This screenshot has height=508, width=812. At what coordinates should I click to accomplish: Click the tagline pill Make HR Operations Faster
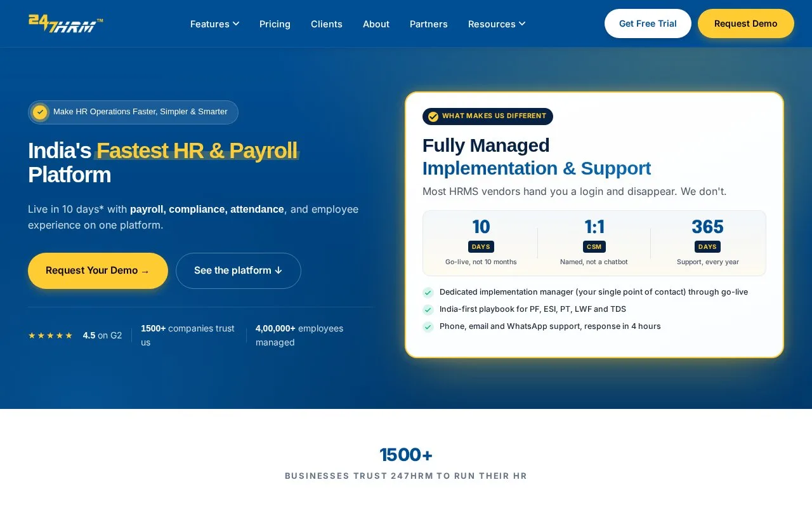click(133, 112)
